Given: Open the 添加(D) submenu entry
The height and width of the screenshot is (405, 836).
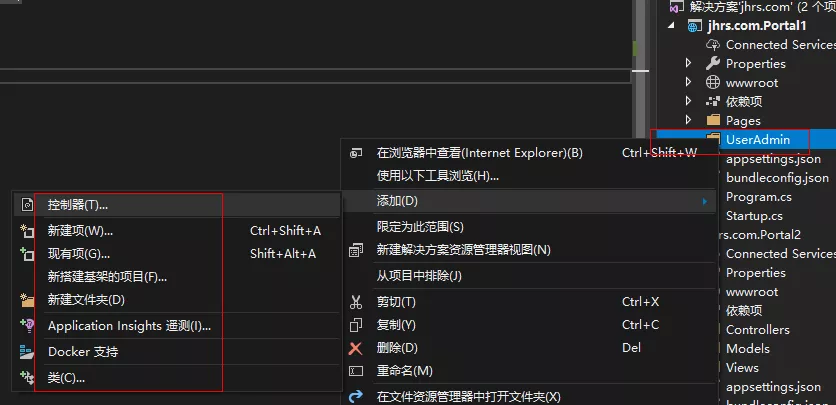Looking at the screenshot, I should [529, 201].
